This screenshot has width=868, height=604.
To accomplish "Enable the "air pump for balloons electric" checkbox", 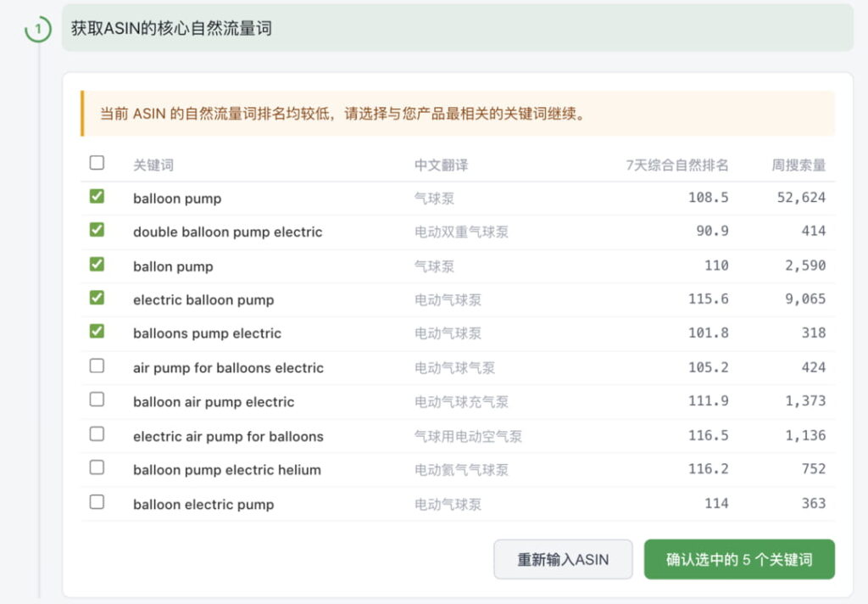I will [97, 367].
